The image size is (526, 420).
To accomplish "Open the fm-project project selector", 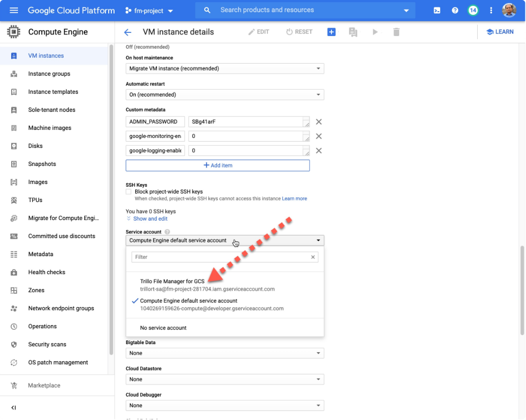I will [x=149, y=11].
